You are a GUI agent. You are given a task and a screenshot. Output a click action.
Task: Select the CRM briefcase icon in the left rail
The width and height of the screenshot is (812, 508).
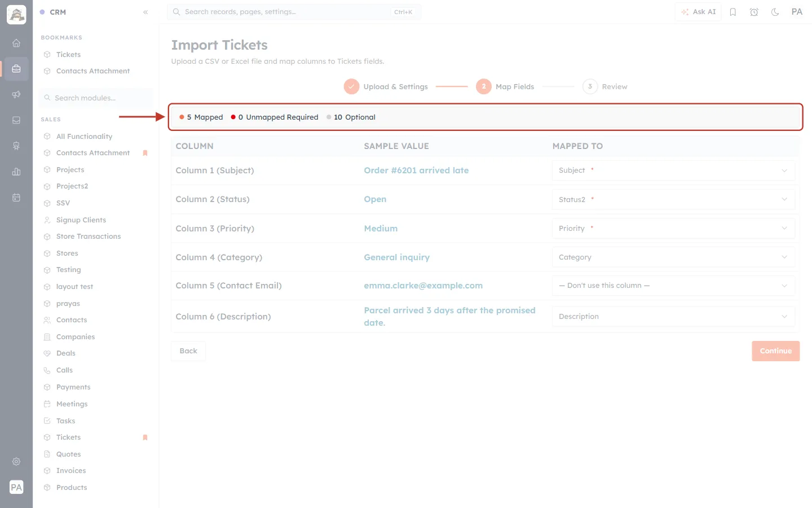tap(16, 69)
